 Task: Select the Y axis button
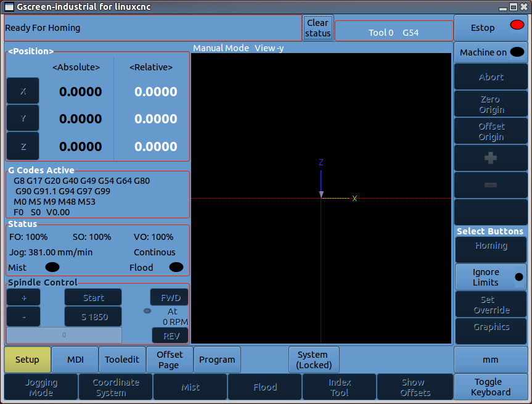tap(23, 118)
